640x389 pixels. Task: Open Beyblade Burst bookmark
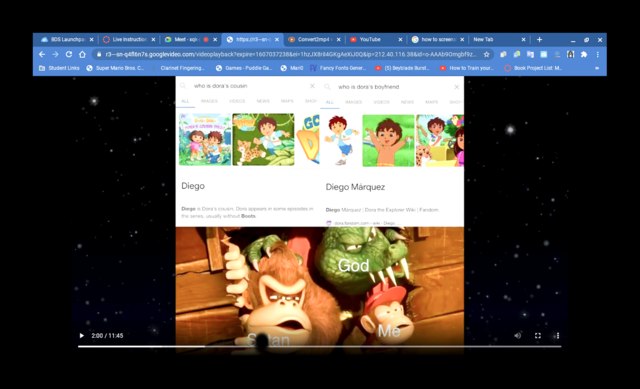pos(402,68)
